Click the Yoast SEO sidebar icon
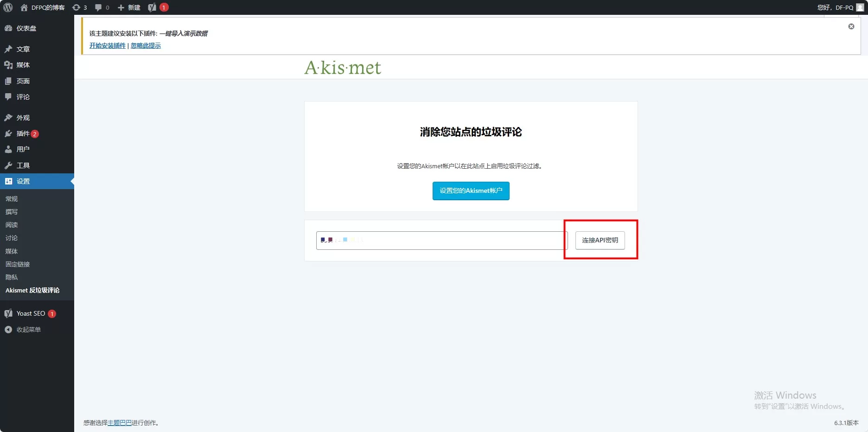The image size is (868, 432). (x=8, y=314)
